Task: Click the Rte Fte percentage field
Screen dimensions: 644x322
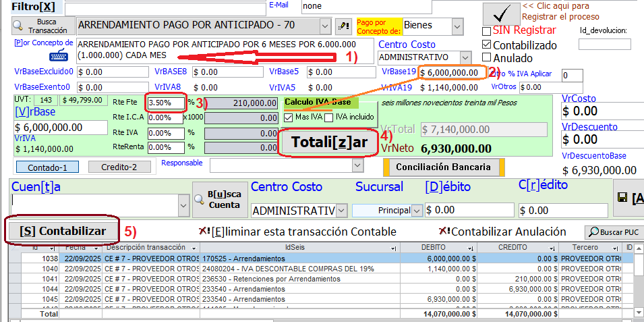Action: click(166, 103)
